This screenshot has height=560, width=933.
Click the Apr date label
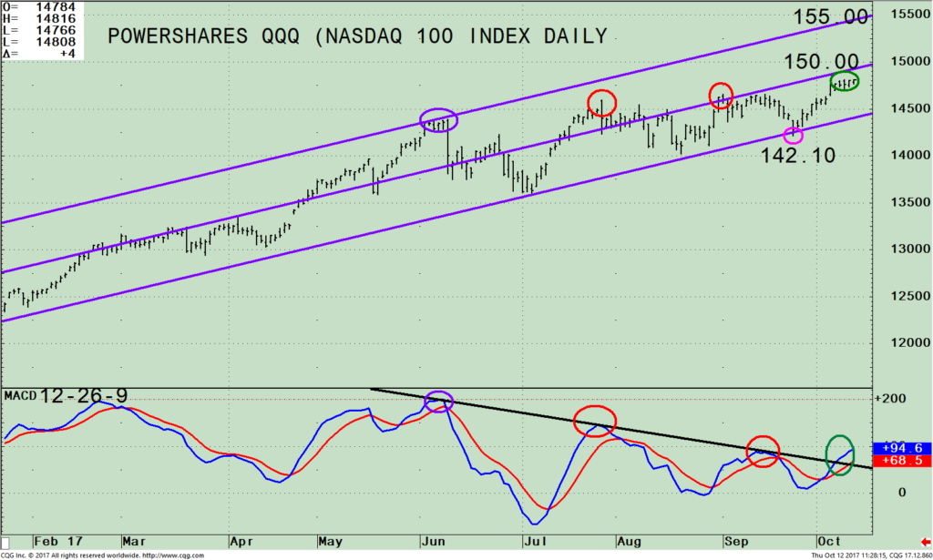click(241, 542)
